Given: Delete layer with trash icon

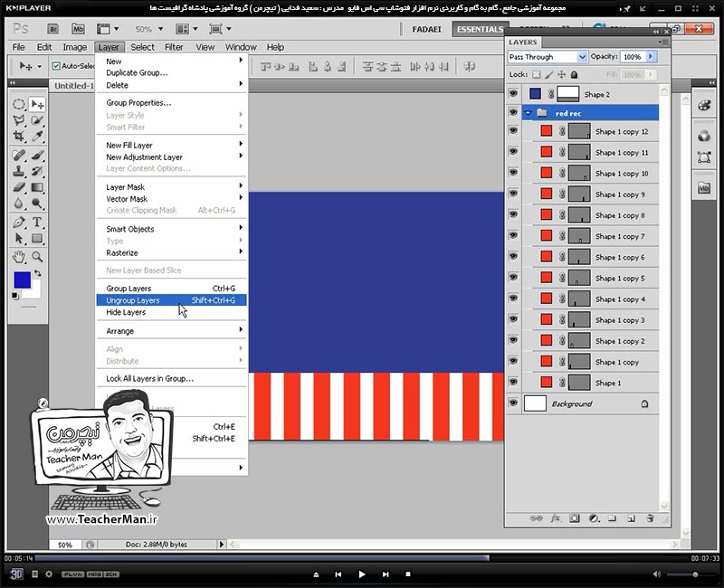Looking at the screenshot, I should tap(650, 518).
